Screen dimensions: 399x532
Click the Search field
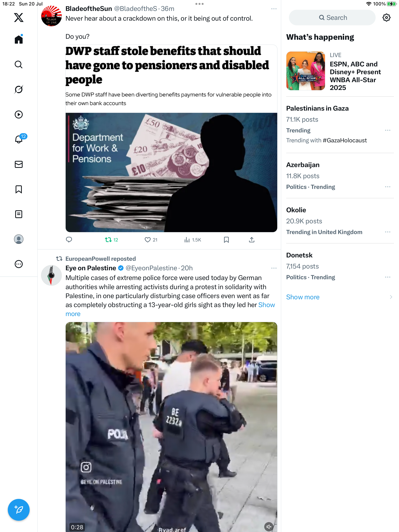(332, 18)
